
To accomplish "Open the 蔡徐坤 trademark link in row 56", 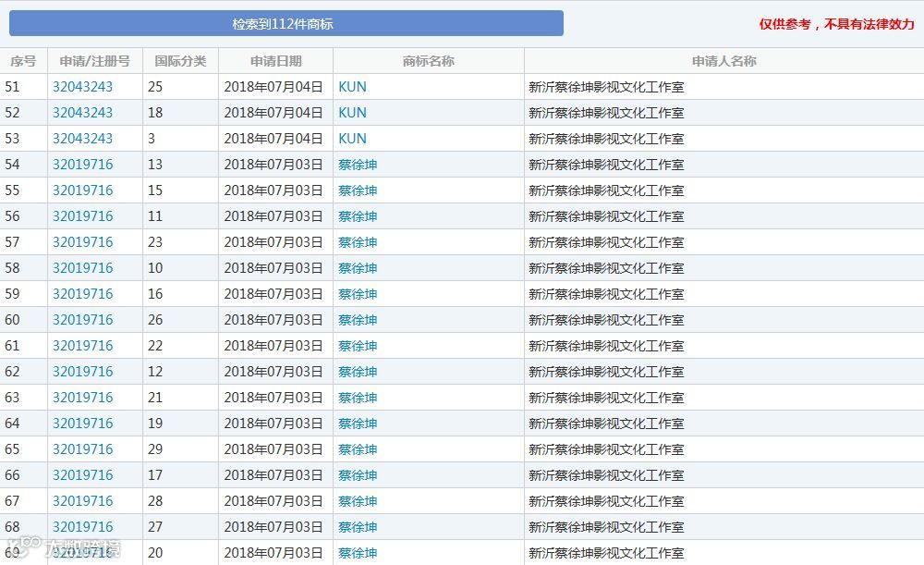I will tap(358, 216).
